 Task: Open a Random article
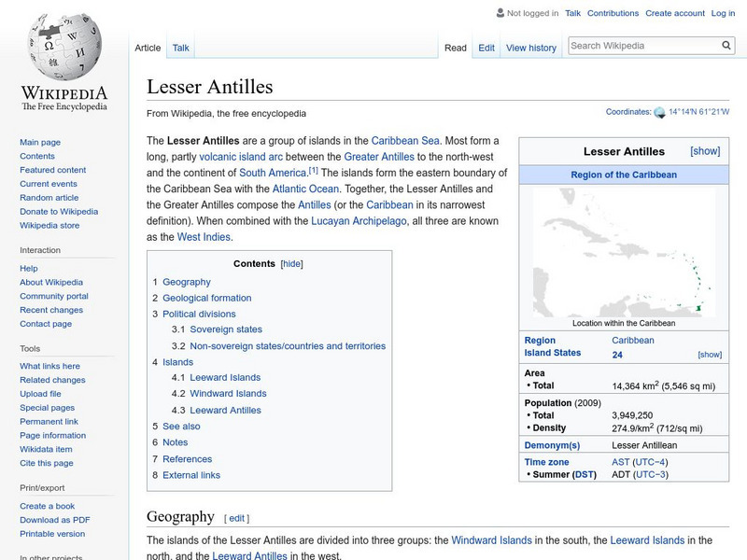(x=49, y=198)
